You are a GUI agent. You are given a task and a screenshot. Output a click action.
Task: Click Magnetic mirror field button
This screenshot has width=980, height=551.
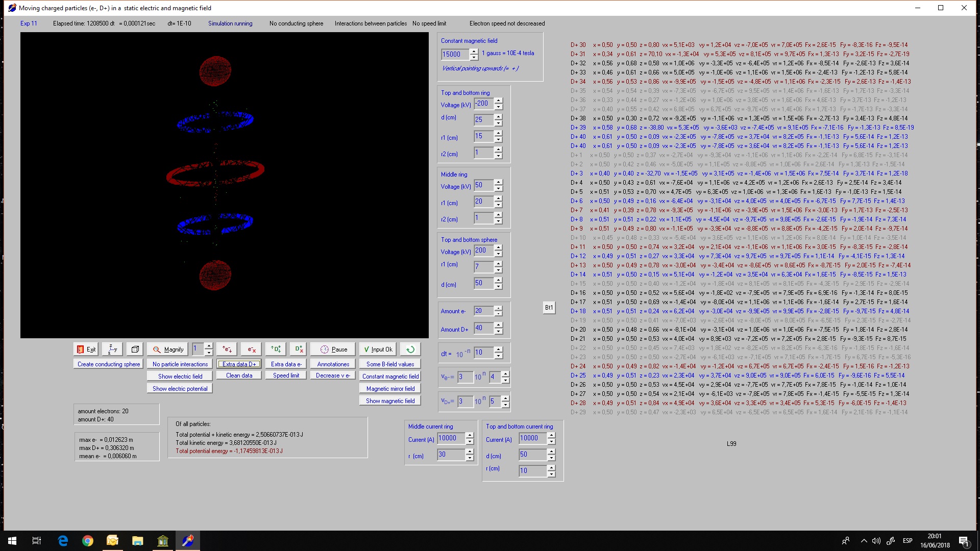[x=390, y=388]
